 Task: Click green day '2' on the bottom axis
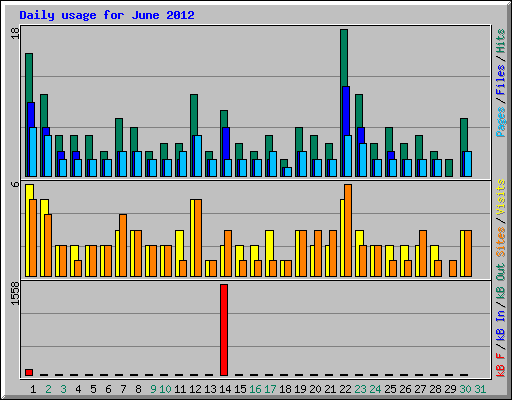pyautogui.click(x=48, y=389)
